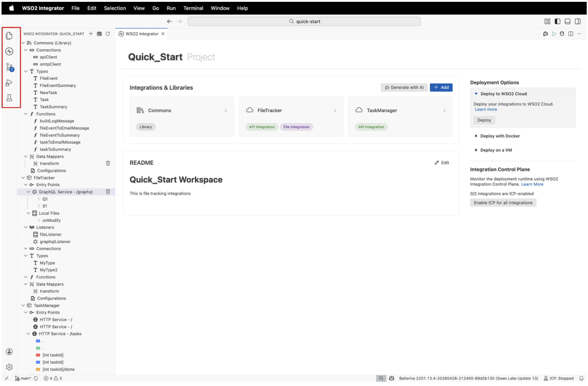Open the Help menu
The image size is (588, 386).
click(242, 8)
